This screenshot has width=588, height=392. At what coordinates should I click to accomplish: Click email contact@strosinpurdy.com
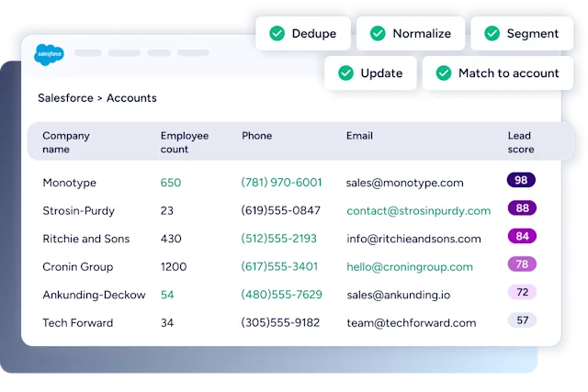pyautogui.click(x=419, y=211)
